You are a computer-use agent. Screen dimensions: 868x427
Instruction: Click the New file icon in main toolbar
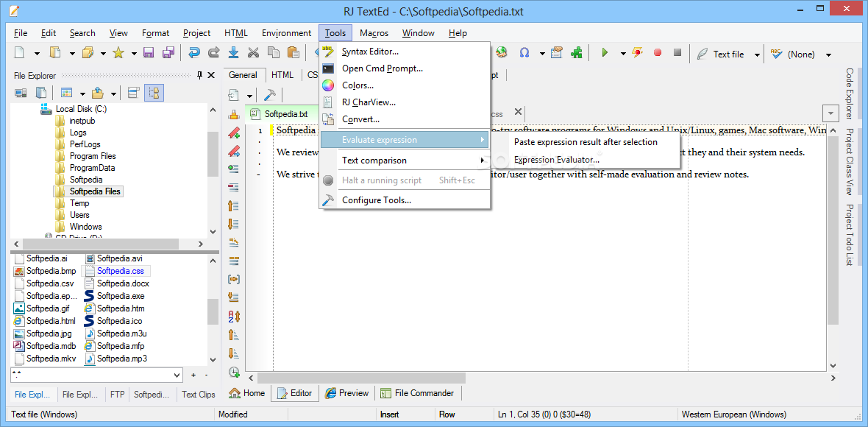19,53
